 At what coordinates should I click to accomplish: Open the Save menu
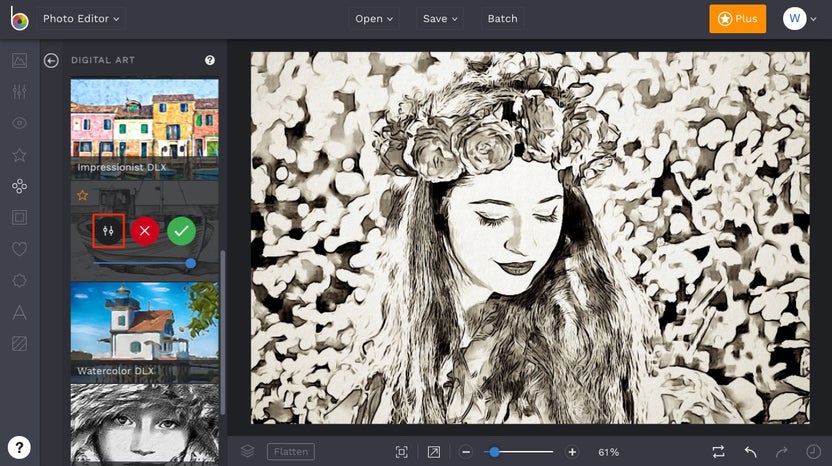pos(440,19)
